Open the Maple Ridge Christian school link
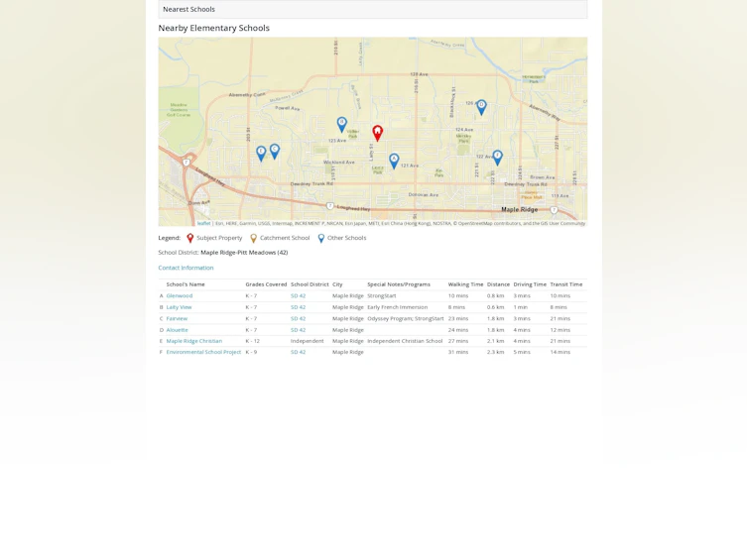The height and width of the screenshot is (560, 747). tap(193, 341)
